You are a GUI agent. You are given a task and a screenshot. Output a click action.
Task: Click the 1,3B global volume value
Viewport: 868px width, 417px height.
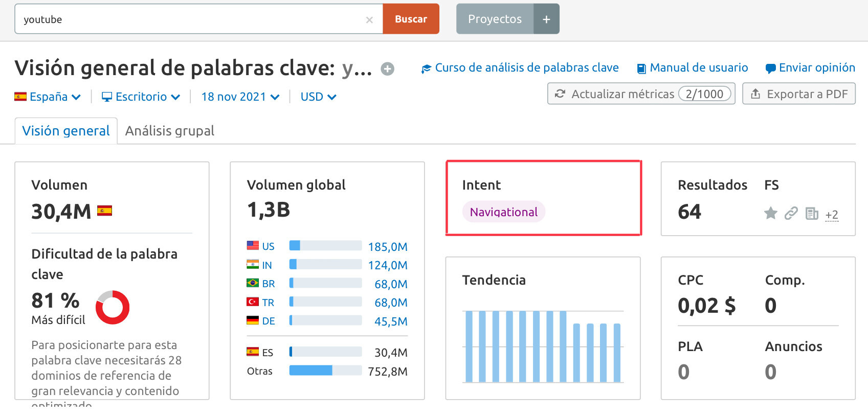(269, 210)
